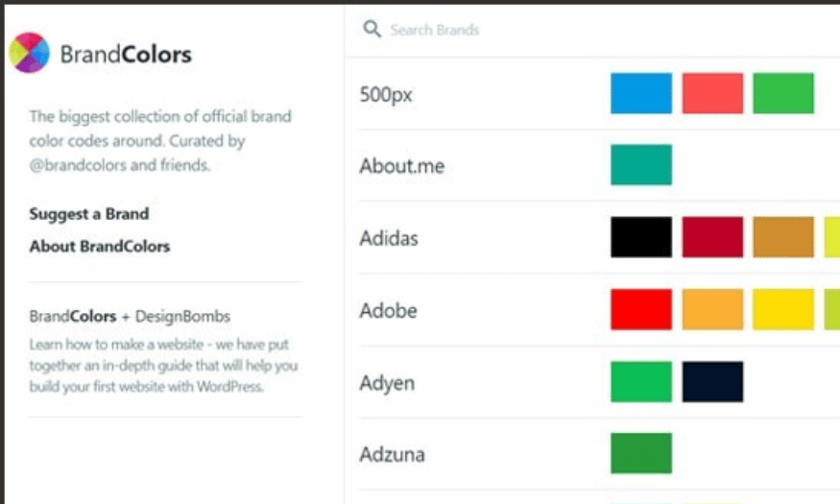The width and height of the screenshot is (840, 504).
Task: Pick the orange Adobe color swatch
Action: point(712,309)
